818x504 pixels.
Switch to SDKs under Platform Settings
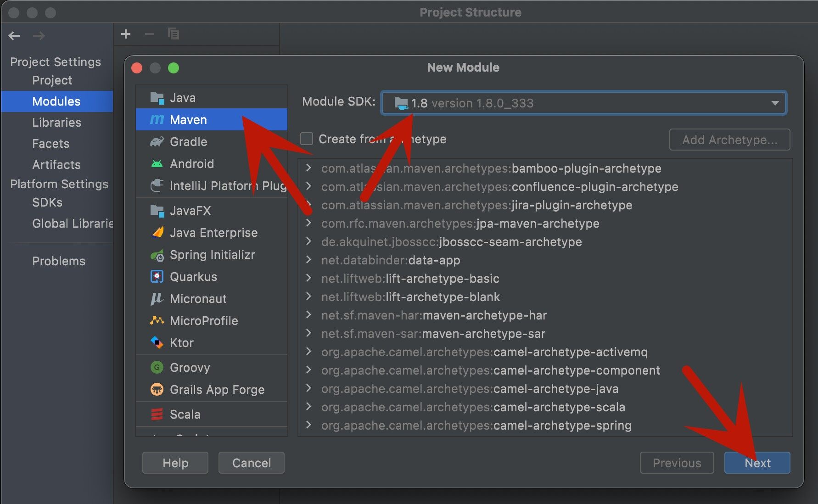coord(47,202)
